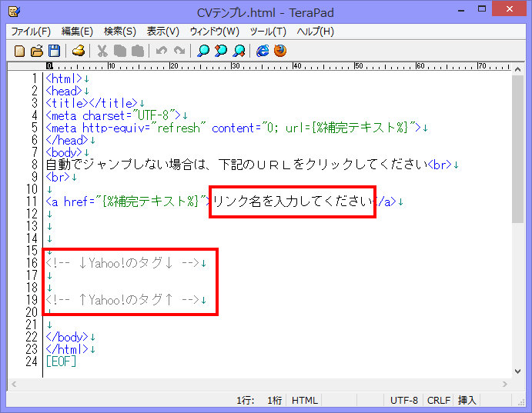Click the <body> tag on line 7

(x=64, y=152)
